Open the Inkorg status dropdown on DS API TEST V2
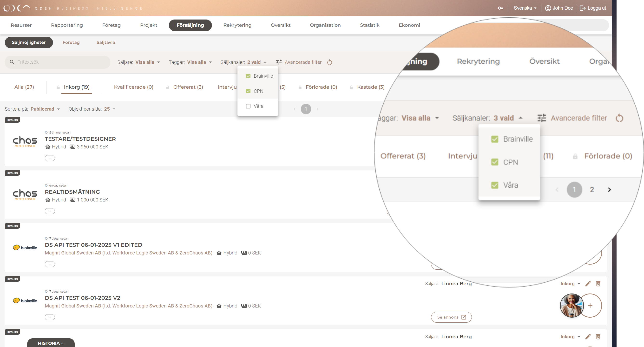This screenshot has height=347, width=644. coord(570,283)
